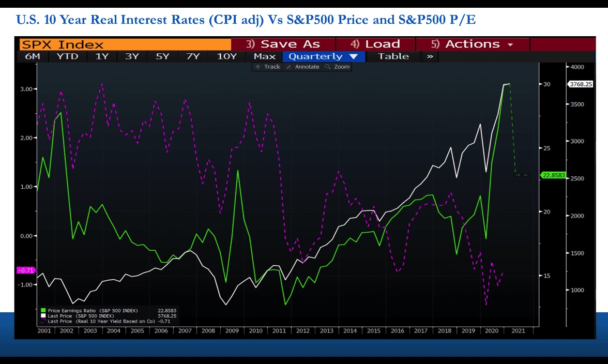
Task: Choose the 10Y range option
Action: click(x=227, y=56)
